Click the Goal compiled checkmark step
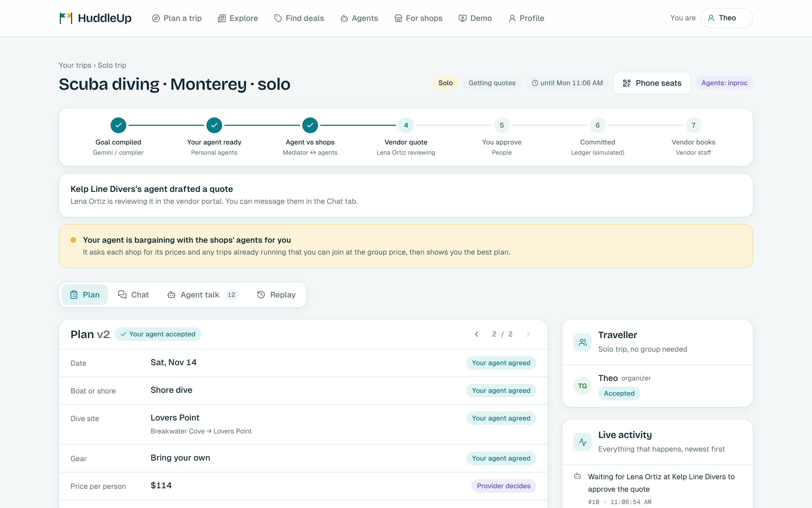 (x=118, y=125)
